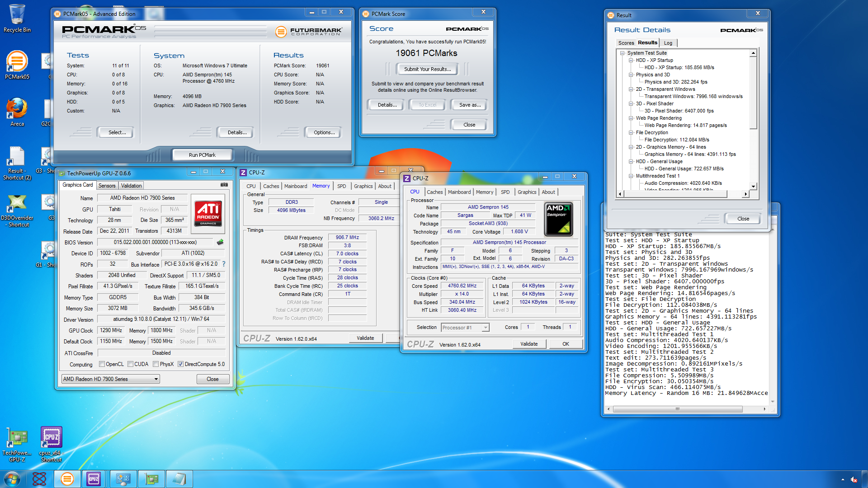Open the SPD tab in memory CPU-Z window

coord(342,186)
